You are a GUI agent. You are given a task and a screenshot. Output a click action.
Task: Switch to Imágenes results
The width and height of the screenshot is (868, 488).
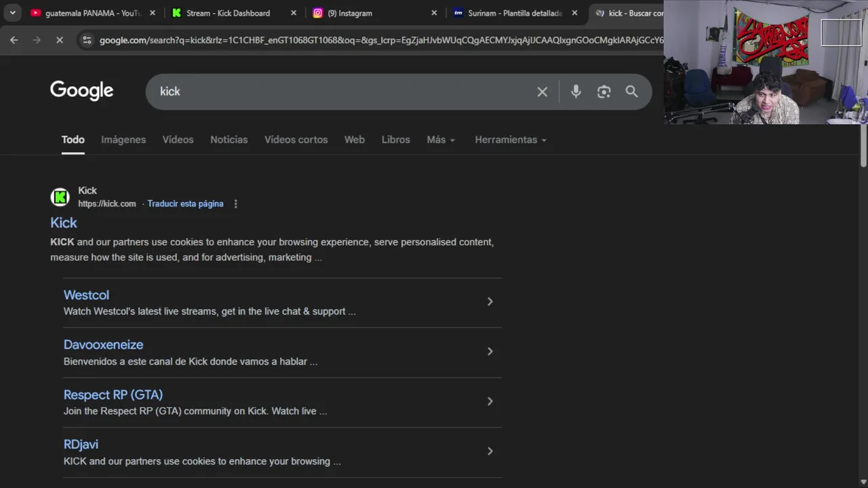tap(123, 140)
